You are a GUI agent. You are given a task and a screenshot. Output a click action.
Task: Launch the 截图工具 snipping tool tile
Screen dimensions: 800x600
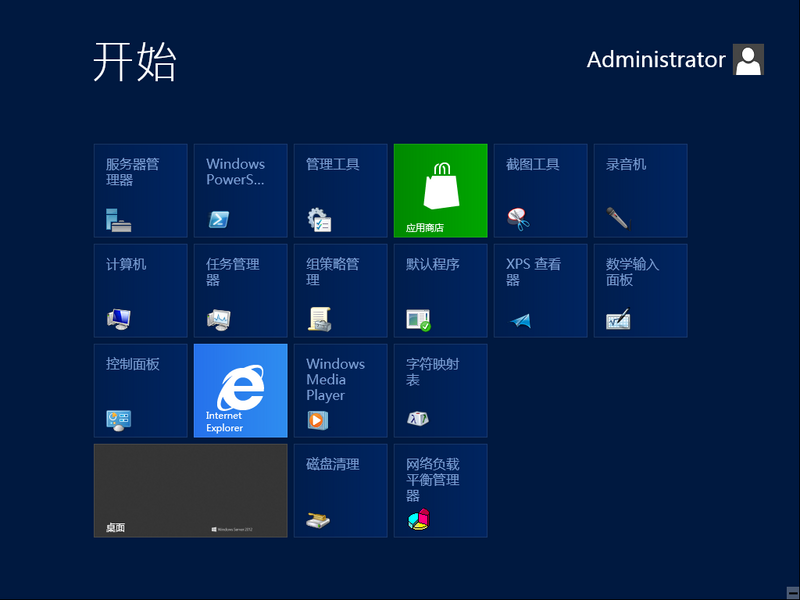(540, 190)
